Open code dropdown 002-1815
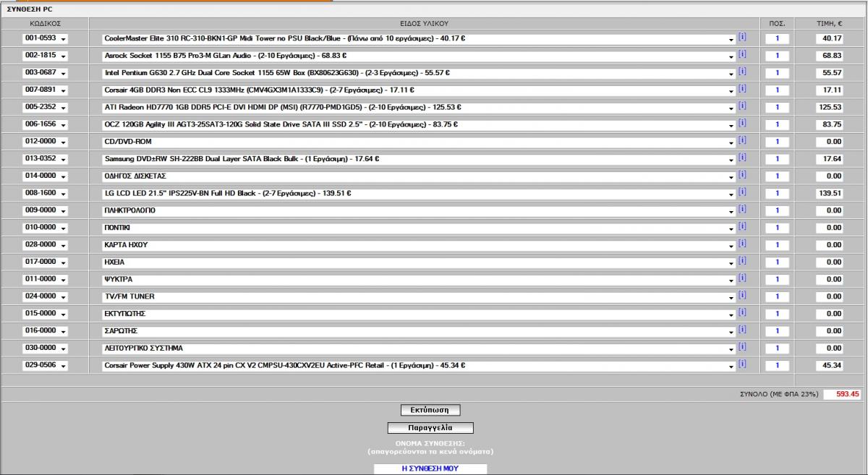The width and height of the screenshot is (868, 475). (x=45, y=56)
